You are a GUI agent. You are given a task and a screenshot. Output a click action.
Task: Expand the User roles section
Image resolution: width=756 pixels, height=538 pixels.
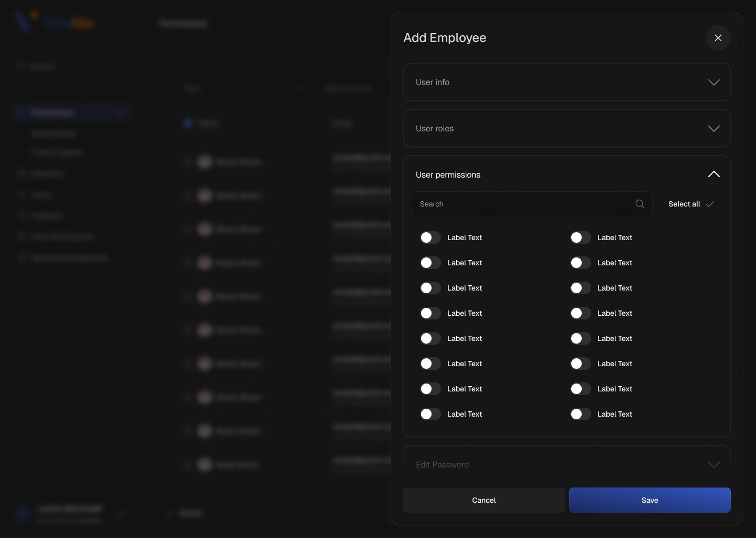point(567,128)
